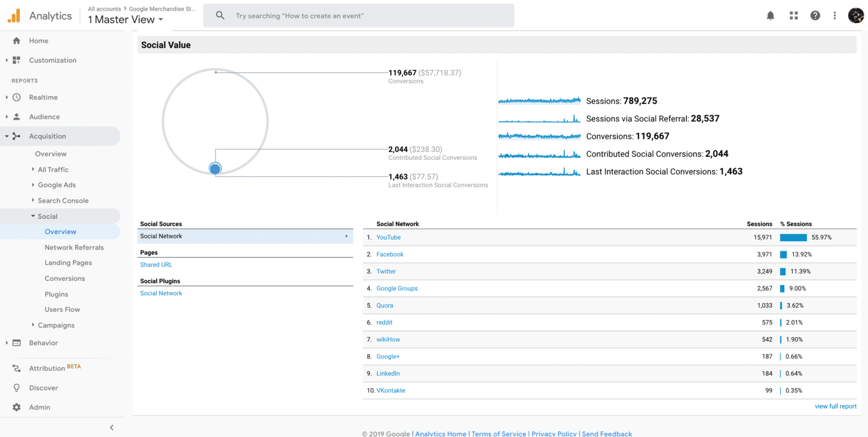Open the Social Plugins report
This screenshot has width=868, height=437.
(x=57, y=294)
